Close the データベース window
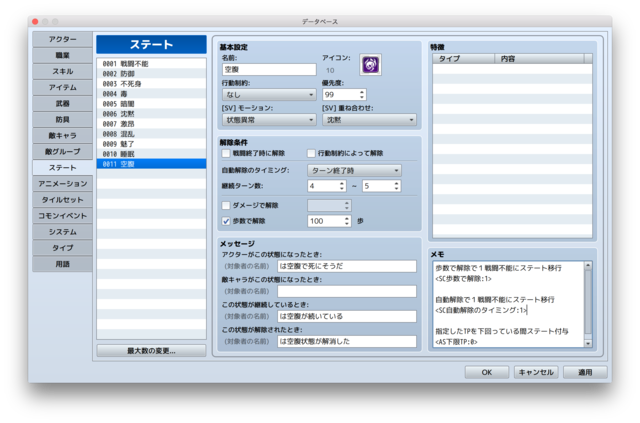This screenshot has height=423, width=640. [36, 22]
